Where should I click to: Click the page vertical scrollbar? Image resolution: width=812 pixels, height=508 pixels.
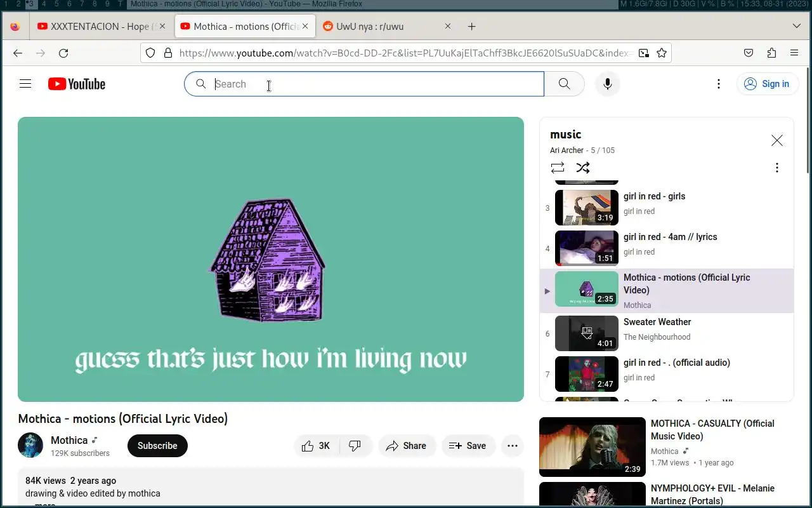pyautogui.click(x=808, y=121)
